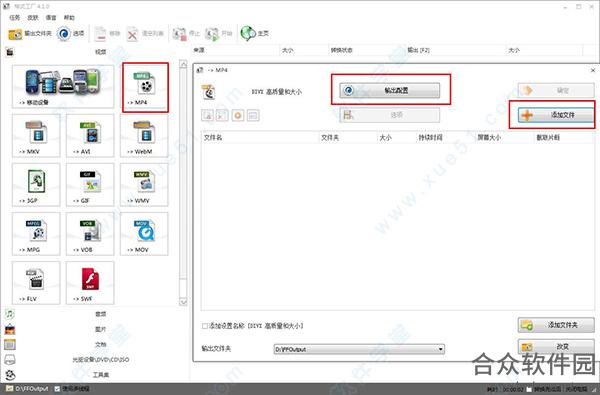
Task: Select the -> AVI format icon
Action: 90,136
